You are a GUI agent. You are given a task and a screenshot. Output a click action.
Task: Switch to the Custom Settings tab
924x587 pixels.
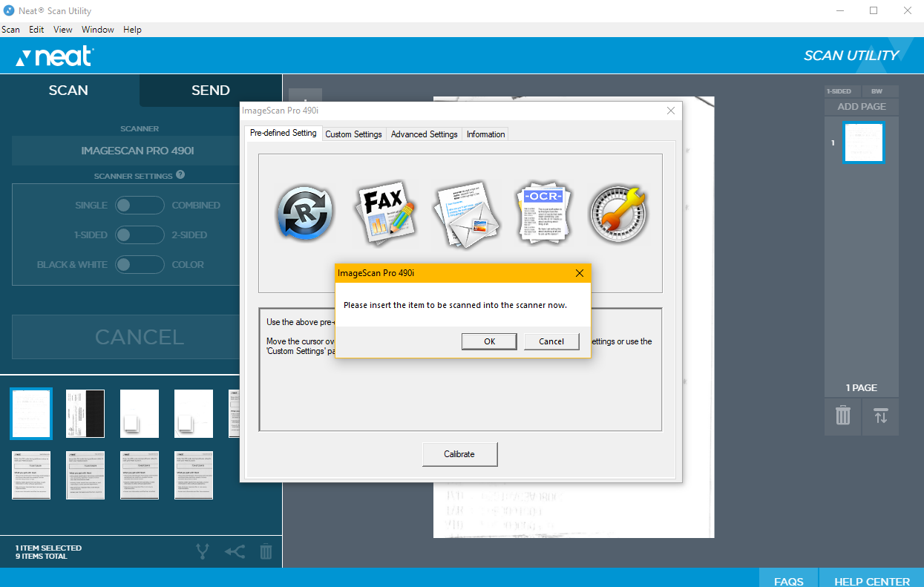click(353, 134)
